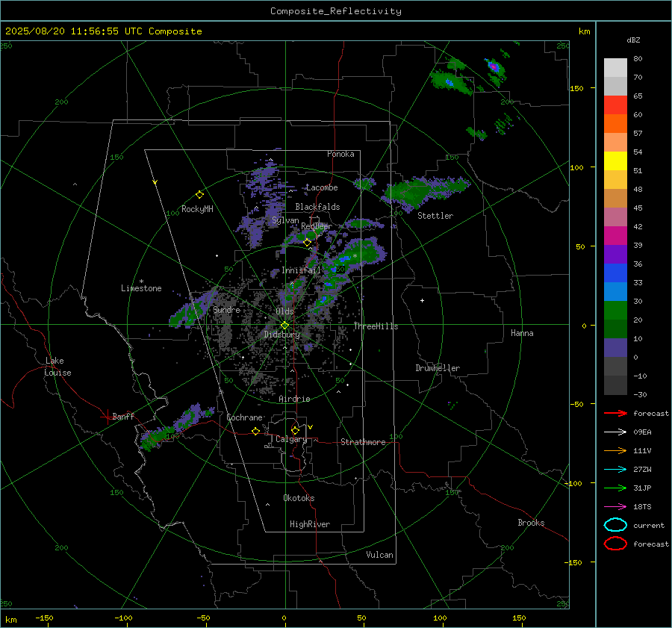The image size is (672, 628).
Task: Click the Okotoks town label
Action: 299,497
